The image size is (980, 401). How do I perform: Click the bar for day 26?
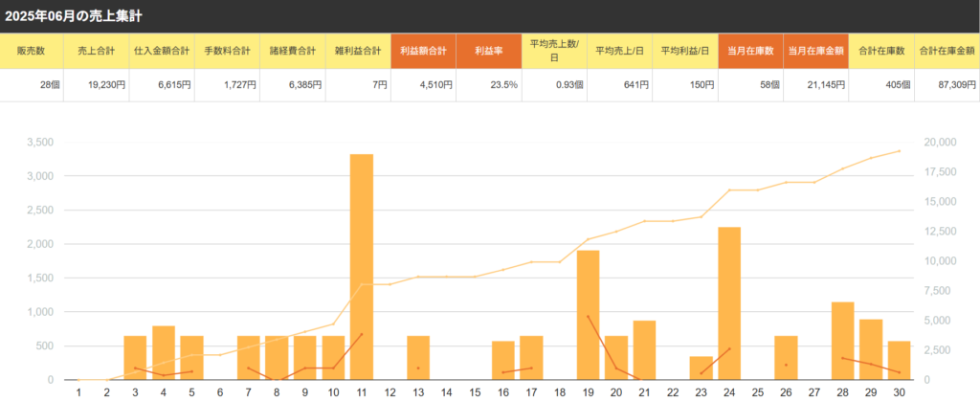786,358
